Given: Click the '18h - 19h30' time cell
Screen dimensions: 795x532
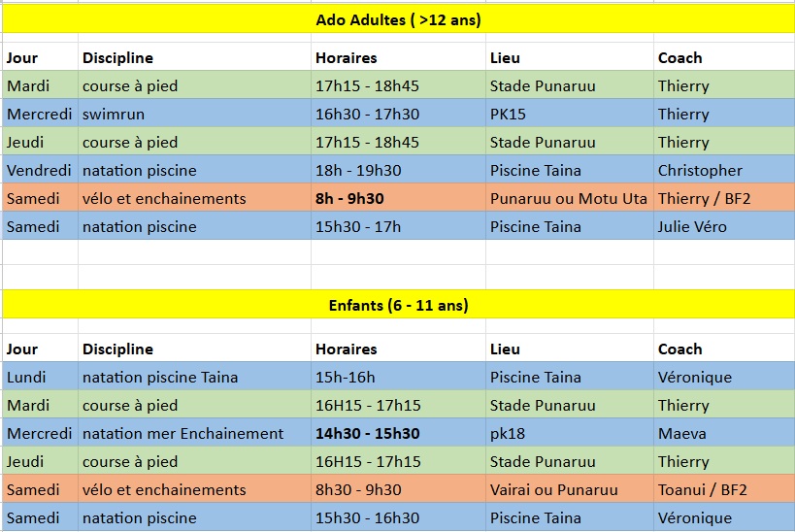Looking at the screenshot, I should (x=398, y=170).
